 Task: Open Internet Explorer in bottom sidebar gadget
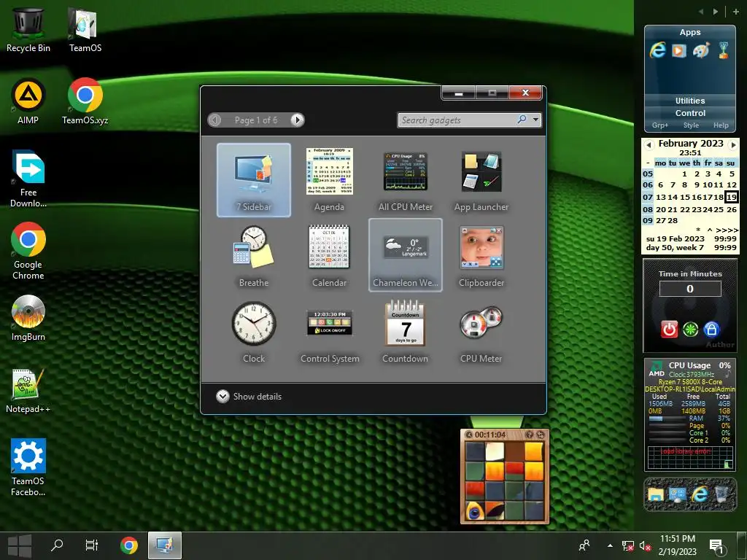point(700,495)
